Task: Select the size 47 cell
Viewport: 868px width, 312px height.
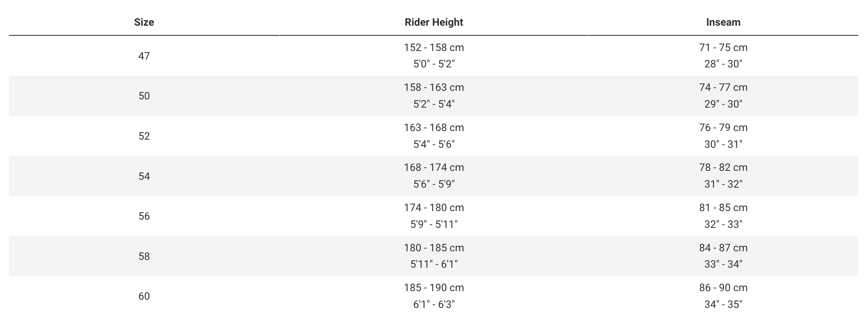Action: tap(144, 56)
